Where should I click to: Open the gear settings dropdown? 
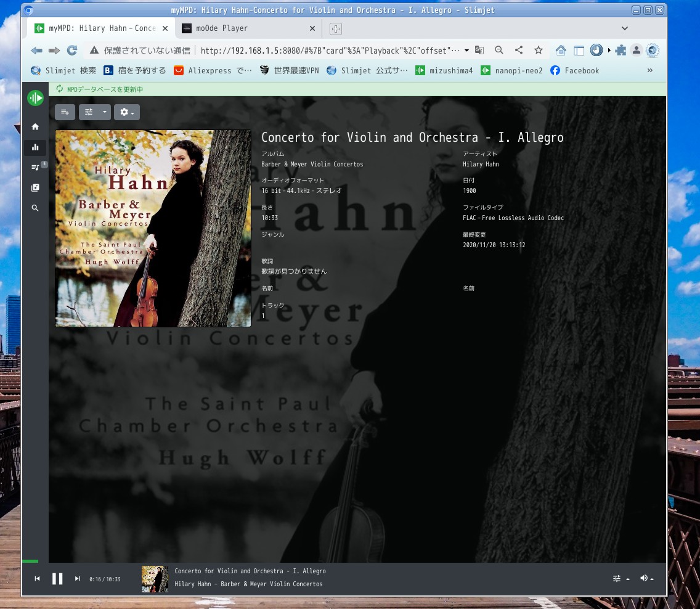(126, 112)
